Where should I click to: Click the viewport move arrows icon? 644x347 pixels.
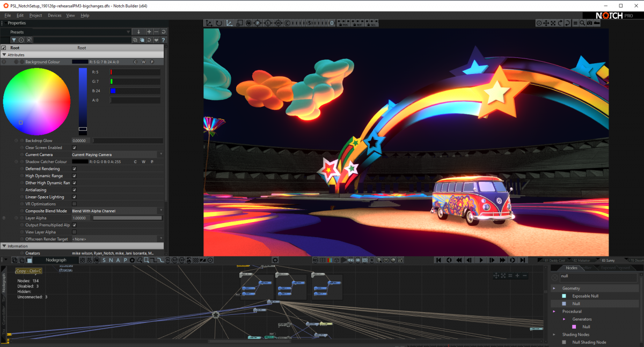pyautogui.click(x=546, y=23)
